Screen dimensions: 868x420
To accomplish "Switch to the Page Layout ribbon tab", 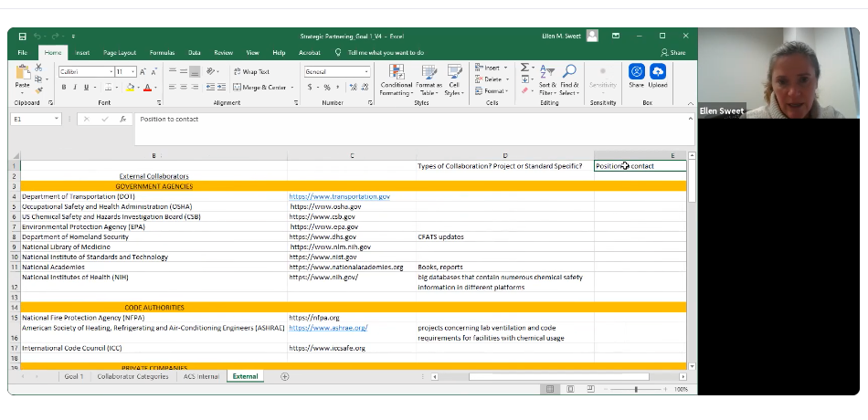I will 120,53.
